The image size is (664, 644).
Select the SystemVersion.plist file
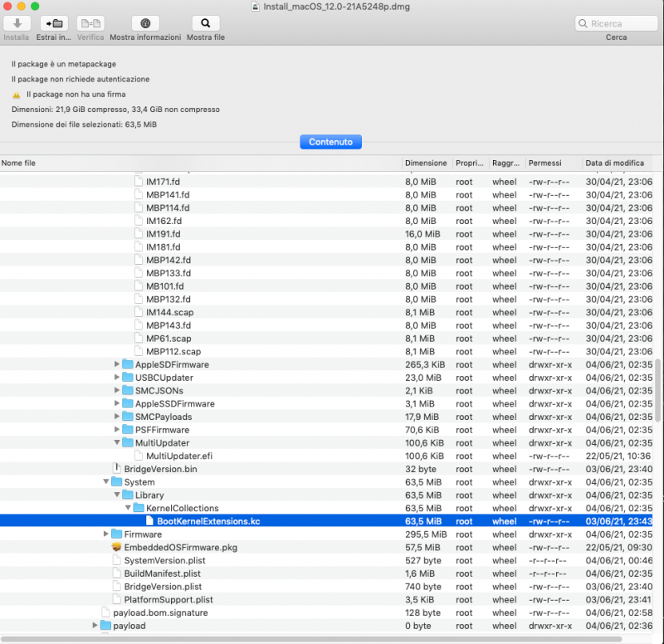(x=164, y=560)
